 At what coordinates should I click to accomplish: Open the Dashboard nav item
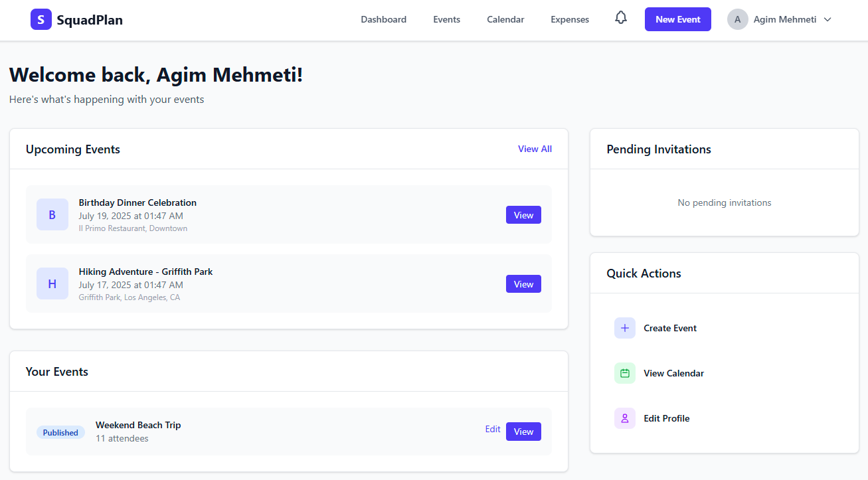pos(383,19)
